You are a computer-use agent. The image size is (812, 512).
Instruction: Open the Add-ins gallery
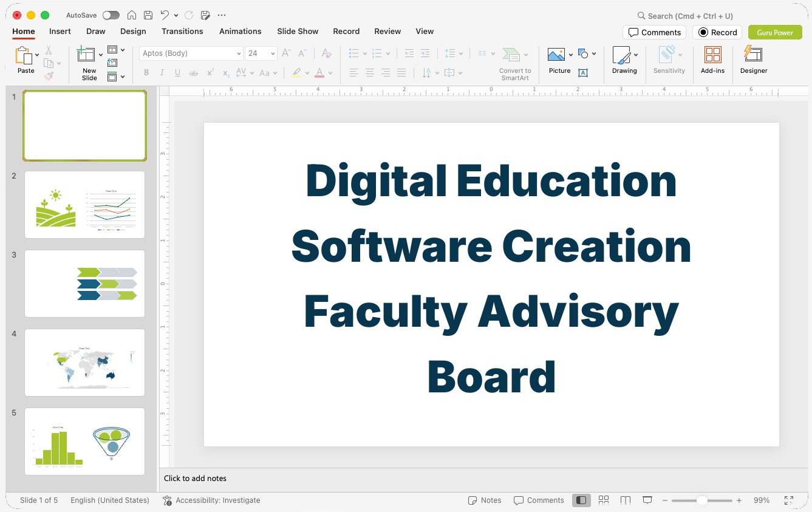tap(712, 61)
